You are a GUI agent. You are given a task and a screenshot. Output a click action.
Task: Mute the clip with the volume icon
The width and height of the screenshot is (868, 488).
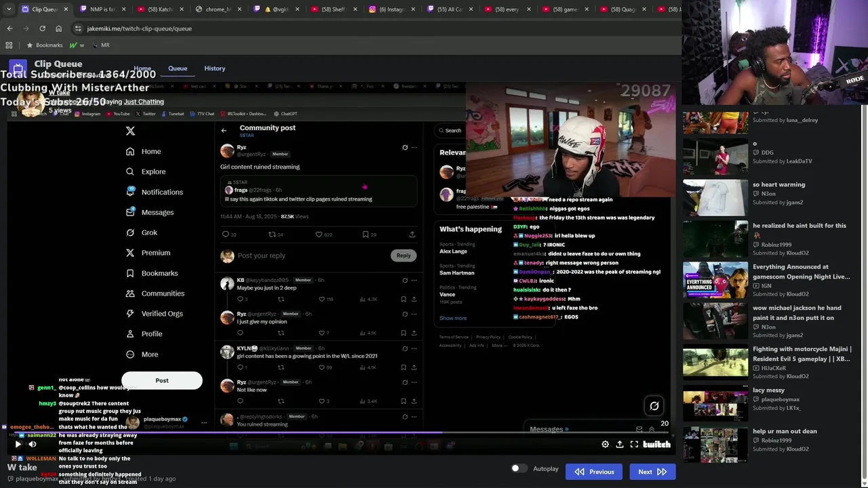click(32, 444)
